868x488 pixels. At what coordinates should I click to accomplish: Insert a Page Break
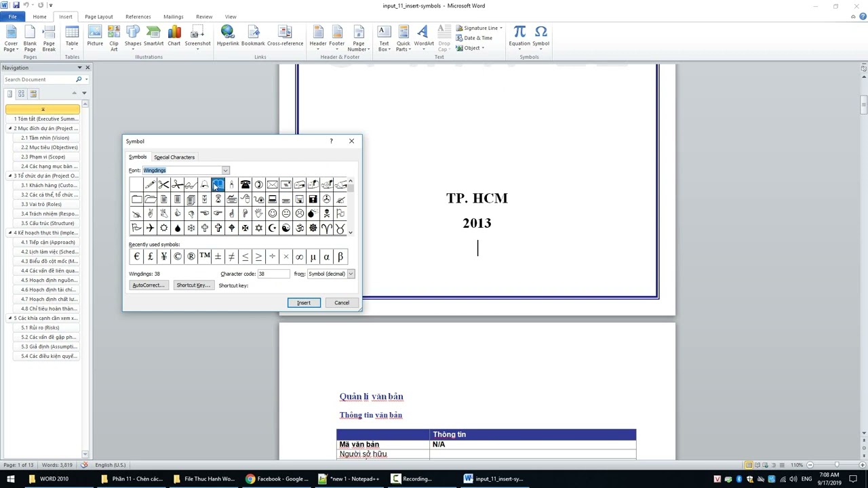(49, 39)
